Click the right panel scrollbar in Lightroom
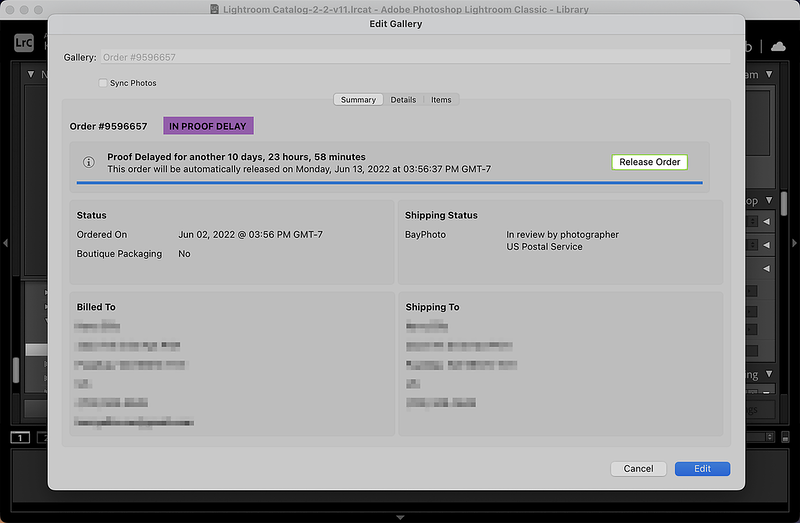 (x=784, y=203)
